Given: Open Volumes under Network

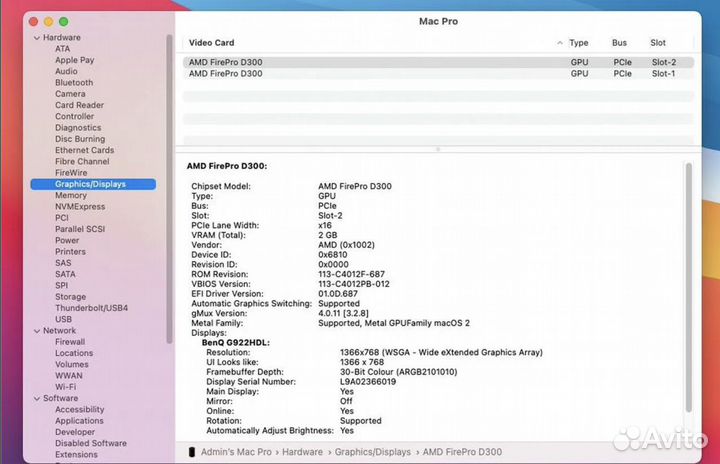Looking at the screenshot, I should (72, 364).
